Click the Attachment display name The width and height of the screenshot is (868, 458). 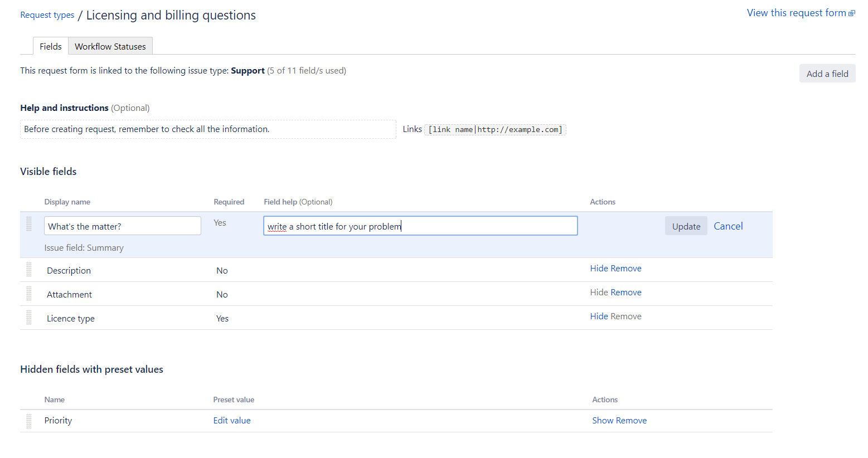point(69,295)
